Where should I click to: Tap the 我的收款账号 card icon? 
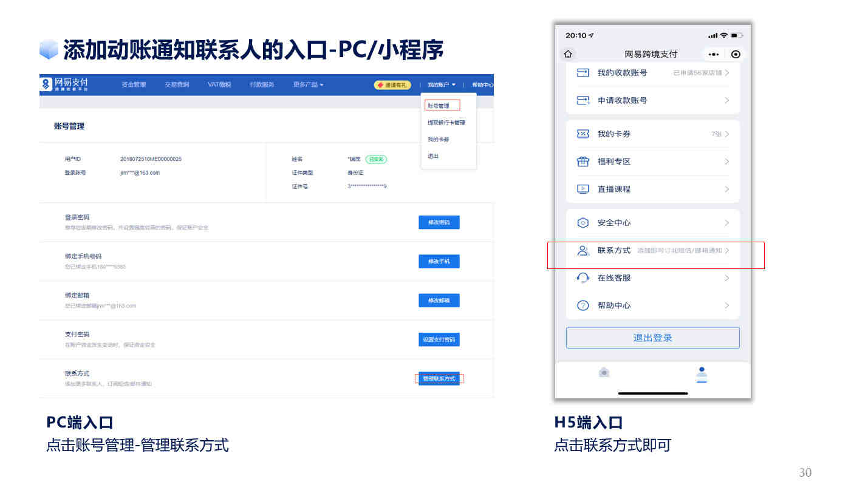583,73
